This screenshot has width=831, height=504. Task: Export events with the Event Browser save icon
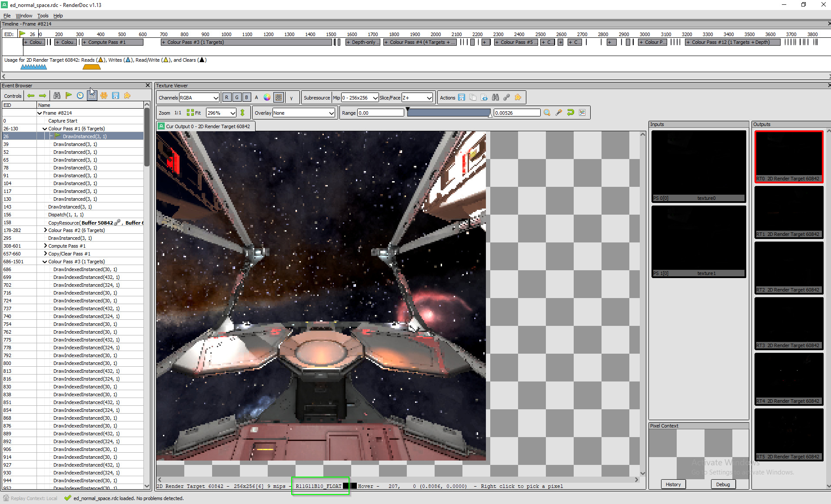(116, 96)
